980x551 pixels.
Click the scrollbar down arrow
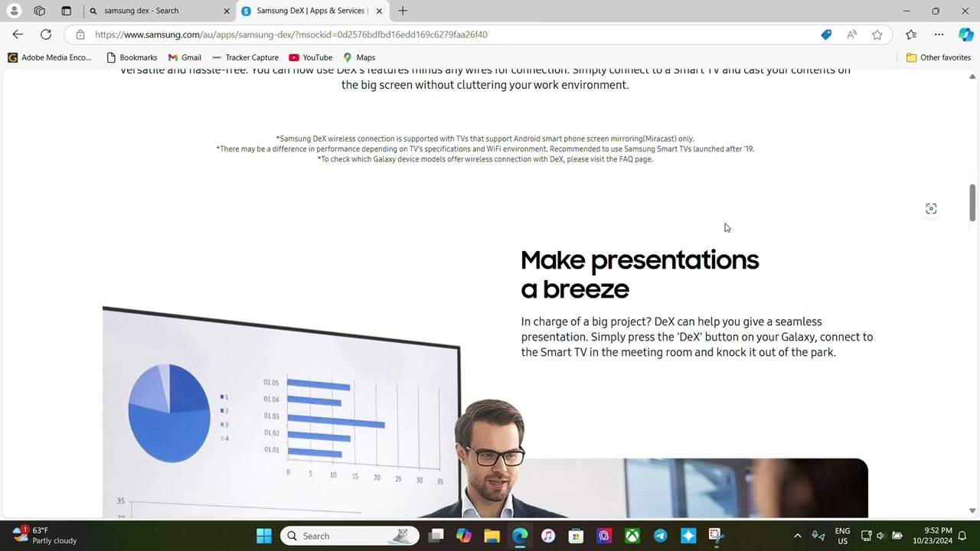[x=972, y=511]
